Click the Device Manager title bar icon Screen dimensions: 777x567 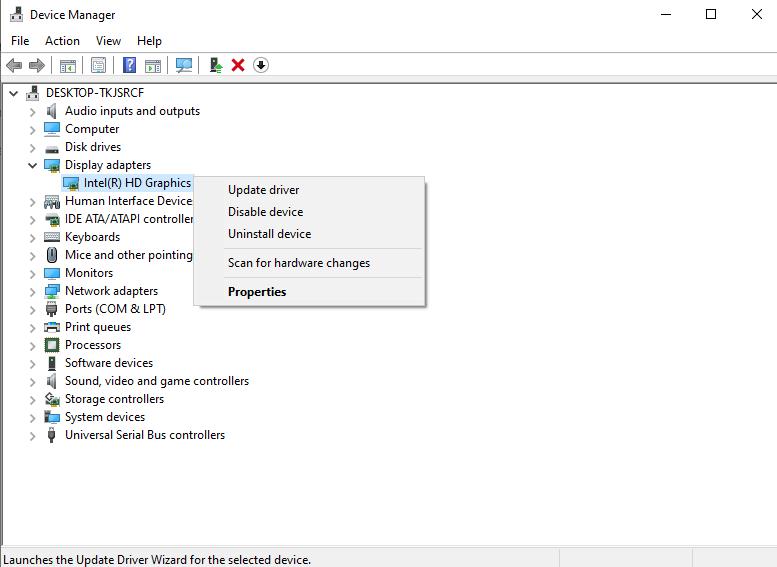tap(17, 14)
